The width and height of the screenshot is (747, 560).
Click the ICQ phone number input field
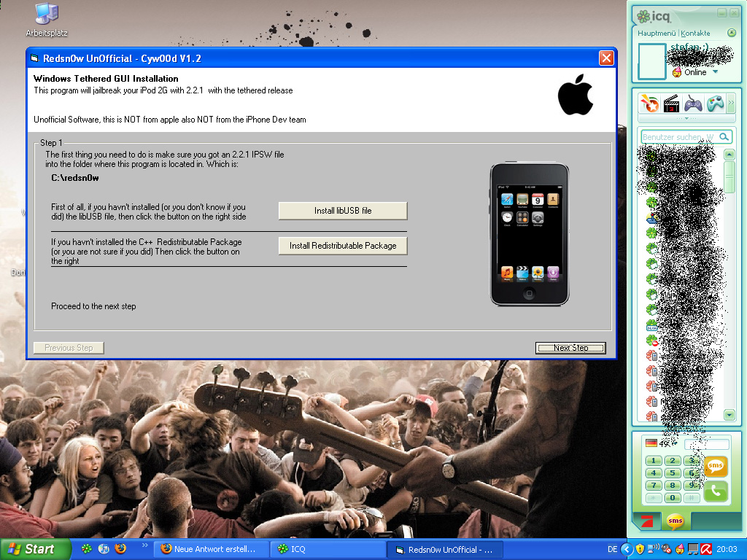706,444
